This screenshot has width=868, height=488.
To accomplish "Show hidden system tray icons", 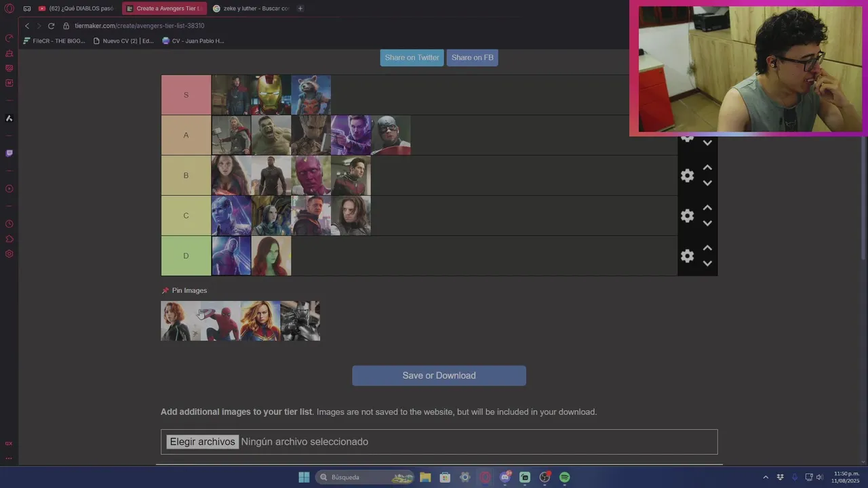I will point(766,477).
